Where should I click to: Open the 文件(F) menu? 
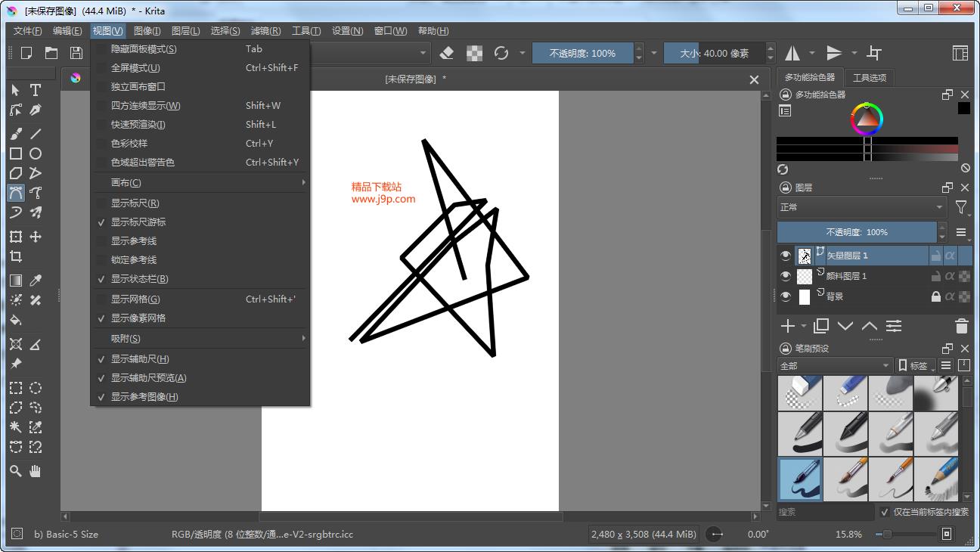(x=28, y=31)
